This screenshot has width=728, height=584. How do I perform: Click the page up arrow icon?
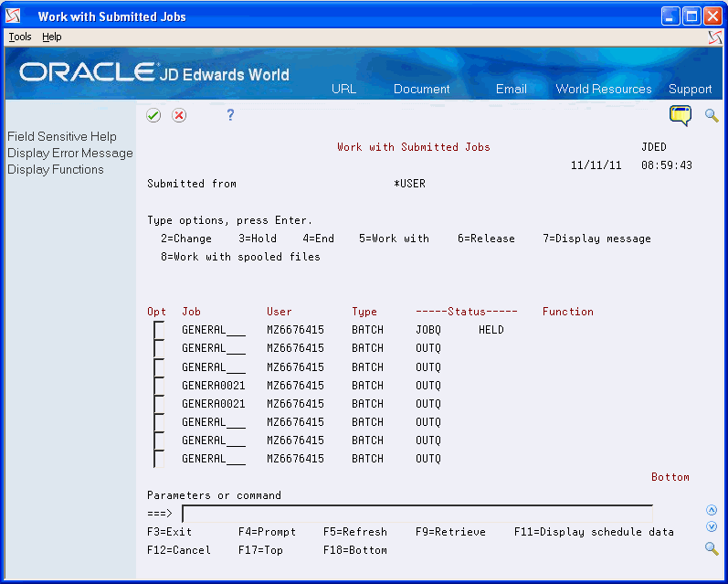pyautogui.click(x=712, y=510)
